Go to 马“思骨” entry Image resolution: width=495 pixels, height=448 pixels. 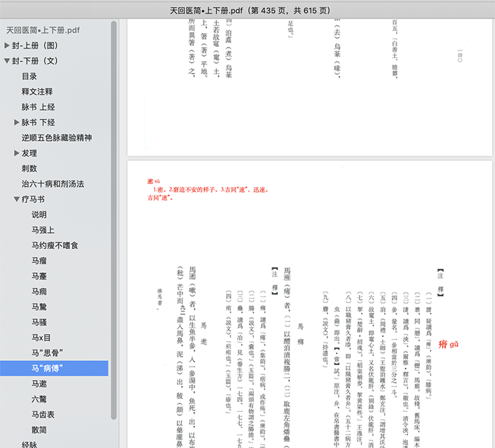47,353
